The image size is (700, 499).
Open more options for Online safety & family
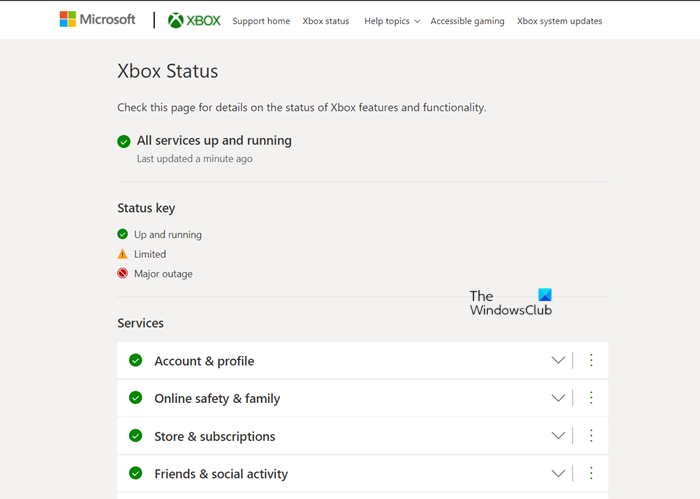591,398
